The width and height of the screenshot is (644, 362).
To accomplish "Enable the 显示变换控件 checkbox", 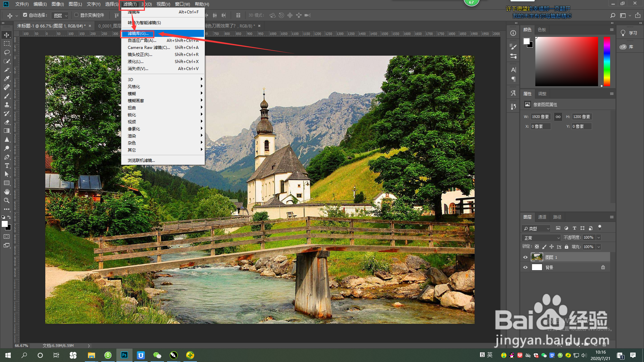I will [76, 15].
